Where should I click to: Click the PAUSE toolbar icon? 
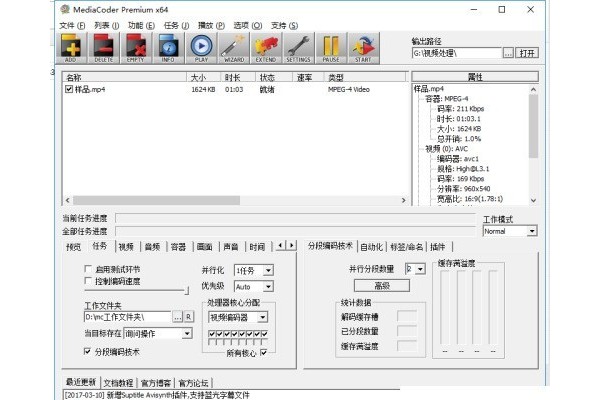pos(331,48)
